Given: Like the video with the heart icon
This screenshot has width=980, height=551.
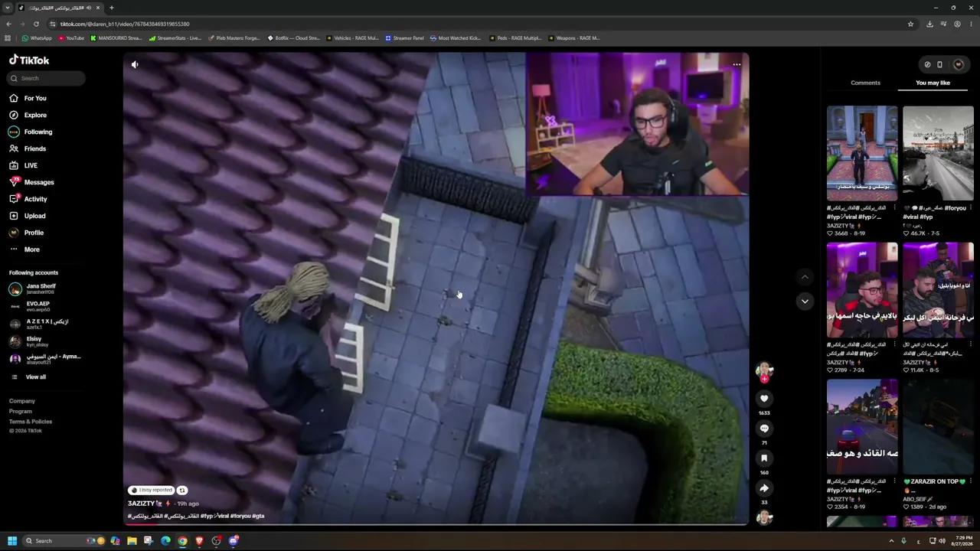Looking at the screenshot, I should pos(764,399).
